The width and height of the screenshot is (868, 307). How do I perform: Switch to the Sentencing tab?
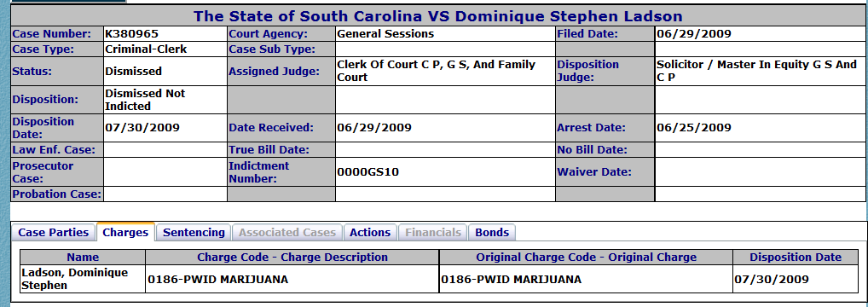[194, 232]
